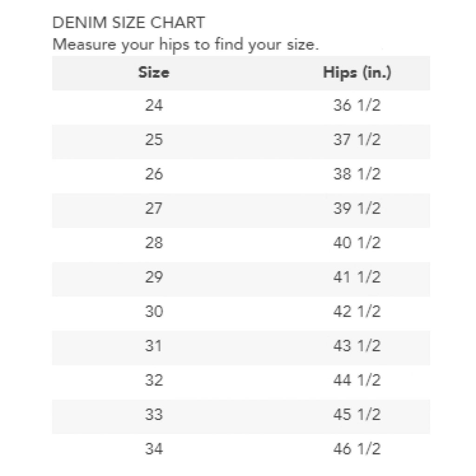The width and height of the screenshot is (476, 476).
Task: Click the 41 1/2 hips value
Action: click(x=357, y=278)
